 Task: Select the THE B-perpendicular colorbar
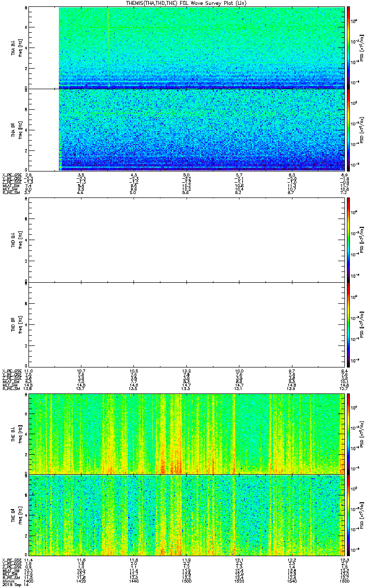click(348, 433)
